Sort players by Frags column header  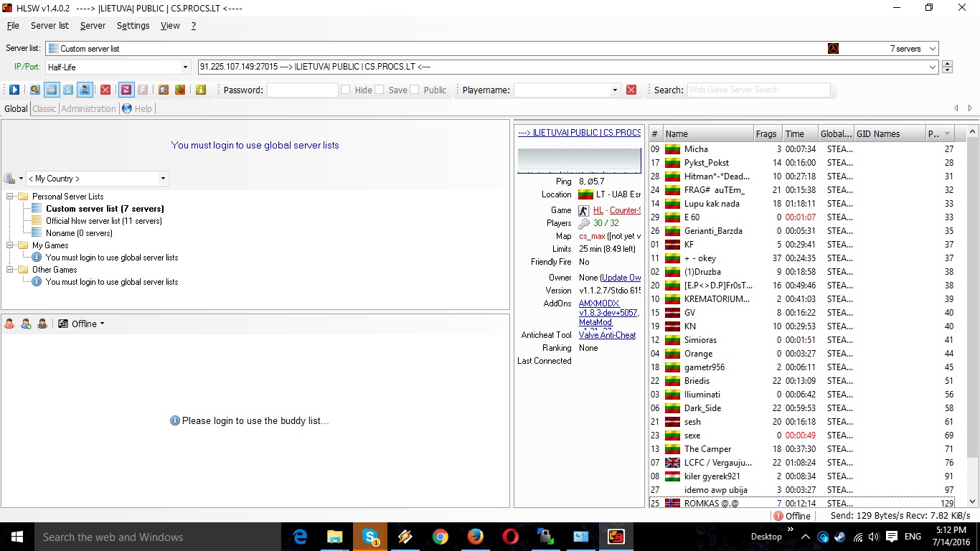[x=767, y=134]
